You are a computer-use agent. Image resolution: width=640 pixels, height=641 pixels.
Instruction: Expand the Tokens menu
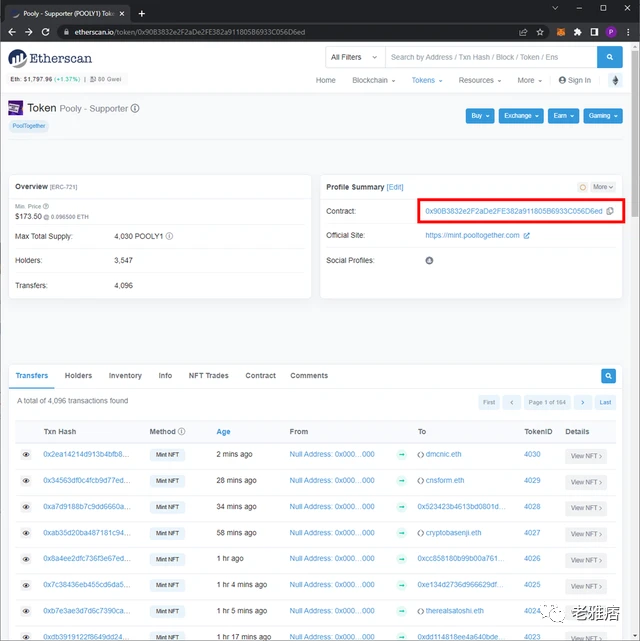[x=427, y=80]
